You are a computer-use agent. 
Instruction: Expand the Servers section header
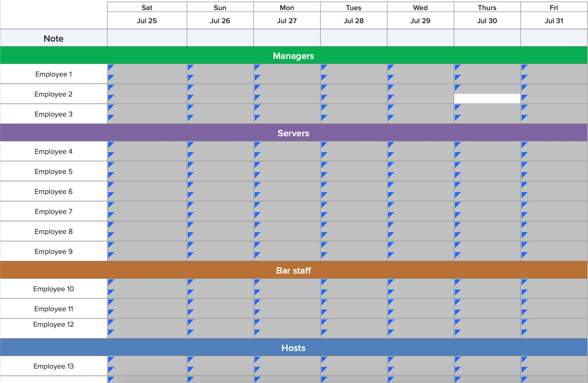pyautogui.click(x=294, y=133)
